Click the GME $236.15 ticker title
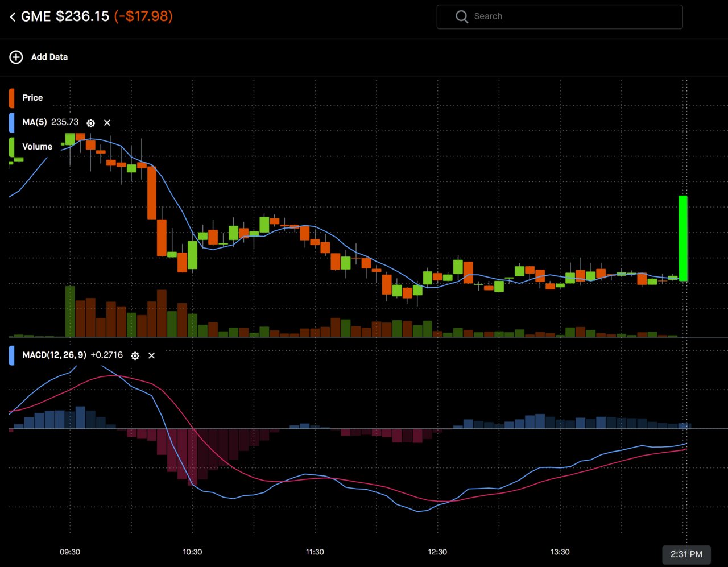Viewport: 728px width, 567px height. (65, 16)
